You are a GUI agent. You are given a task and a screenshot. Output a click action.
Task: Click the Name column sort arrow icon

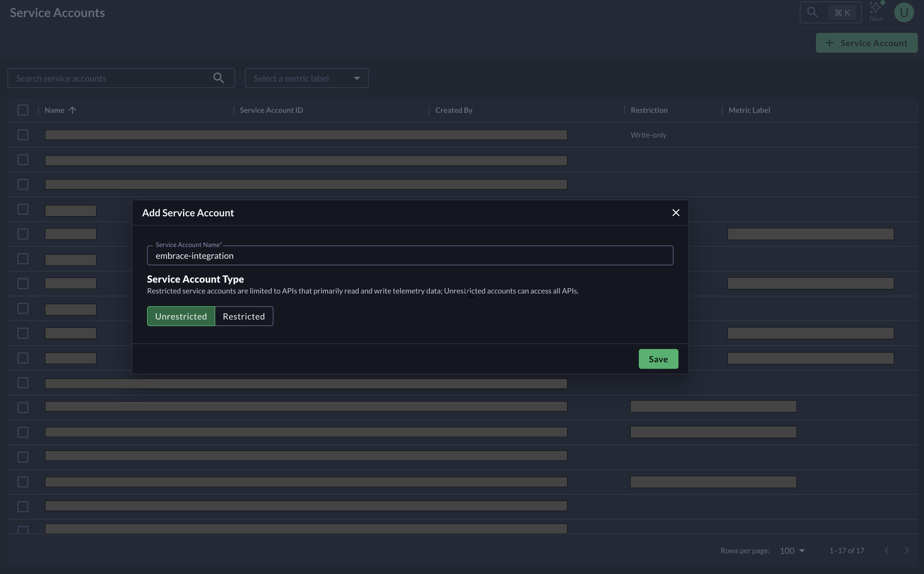73,110
